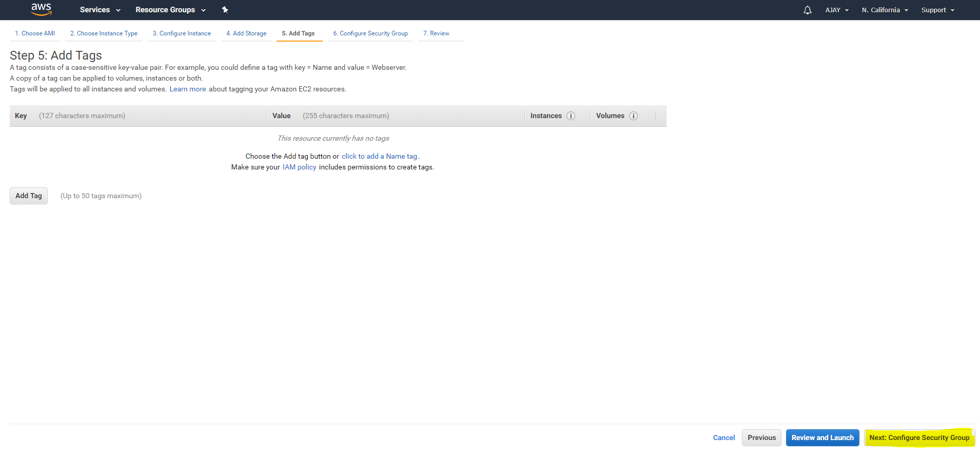Screen dimensions: 980x455
Task: Expand the Support menu
Action: pyautogui.click(x=937, y=10)
